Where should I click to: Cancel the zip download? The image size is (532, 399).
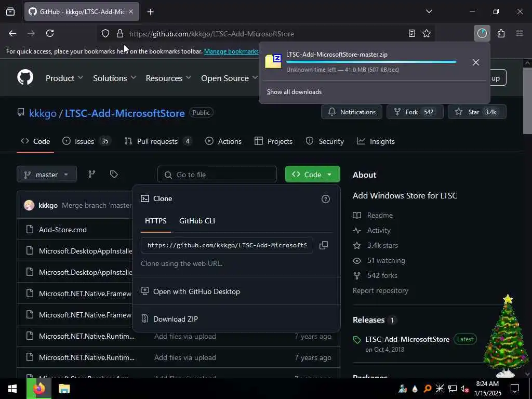(476, 62)
